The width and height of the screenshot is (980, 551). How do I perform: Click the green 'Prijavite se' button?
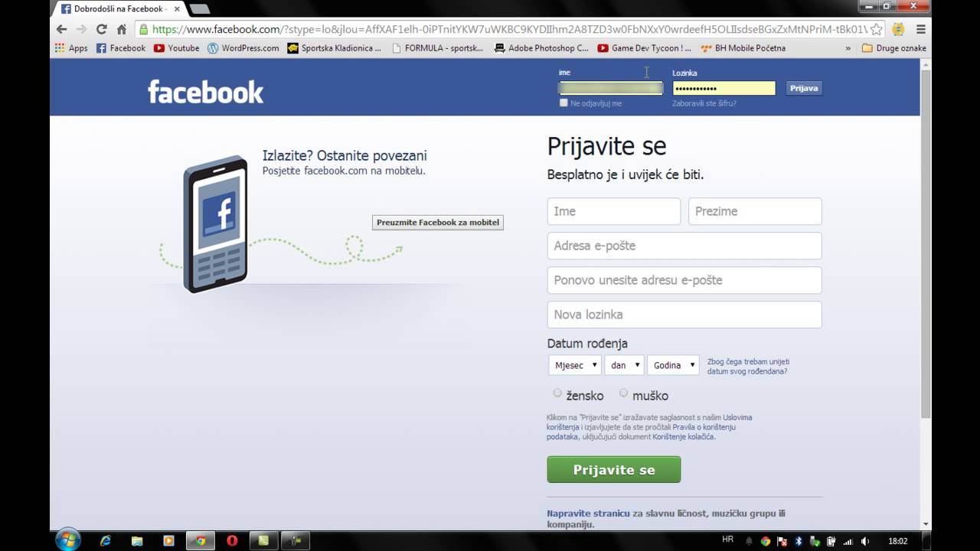point(614,470)
